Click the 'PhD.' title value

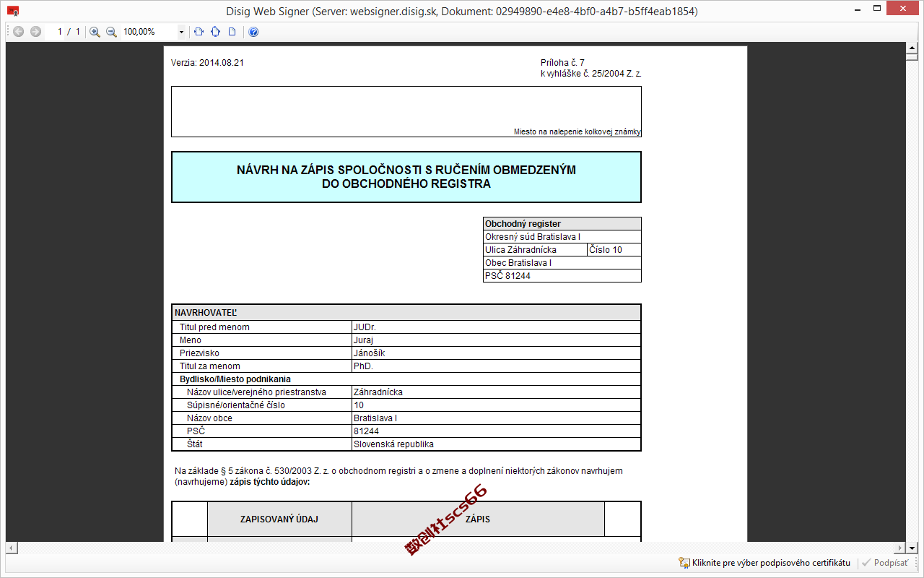pyautogui.click(x=363, y=366)
